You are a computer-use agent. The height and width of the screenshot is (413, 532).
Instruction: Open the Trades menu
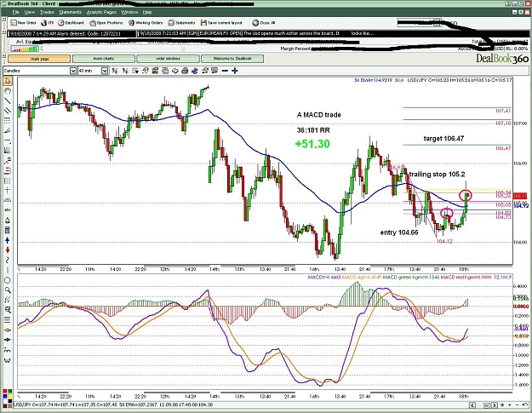(x=47, y=12)
